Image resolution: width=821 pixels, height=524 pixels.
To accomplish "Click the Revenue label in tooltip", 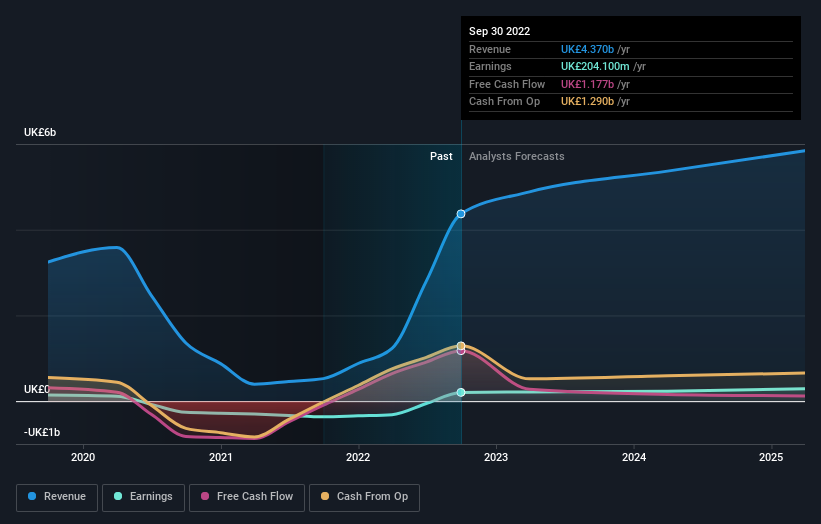I will 490,49.
